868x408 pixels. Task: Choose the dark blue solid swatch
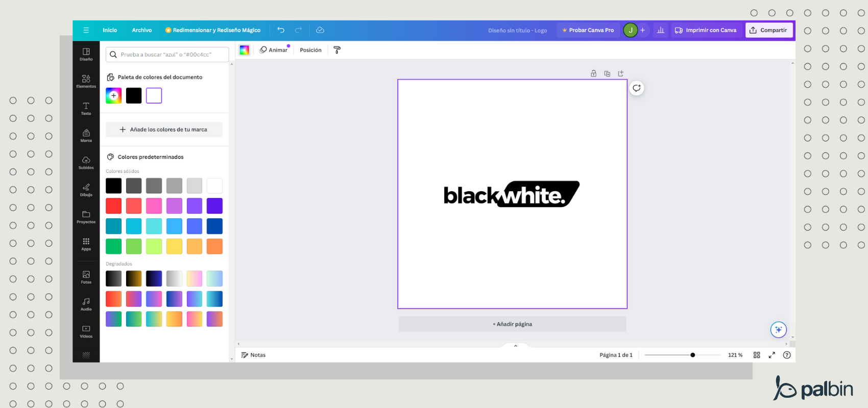coord(214,226)
